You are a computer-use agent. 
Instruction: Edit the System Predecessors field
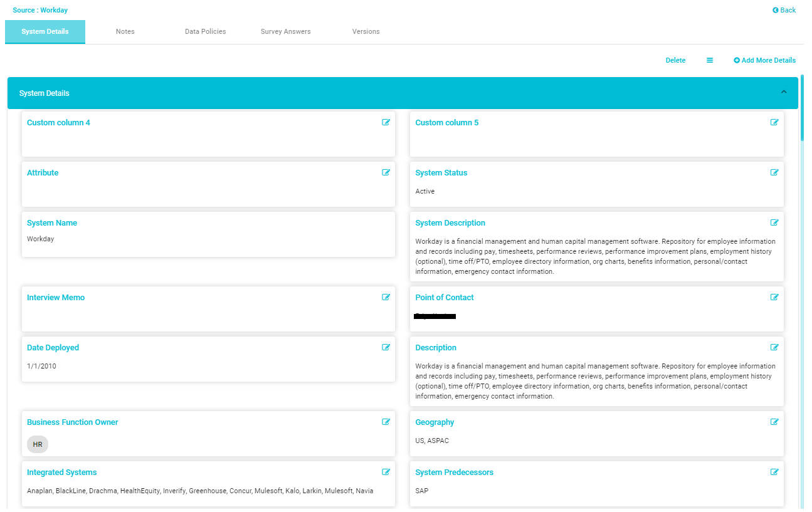(x=774, y=472)
